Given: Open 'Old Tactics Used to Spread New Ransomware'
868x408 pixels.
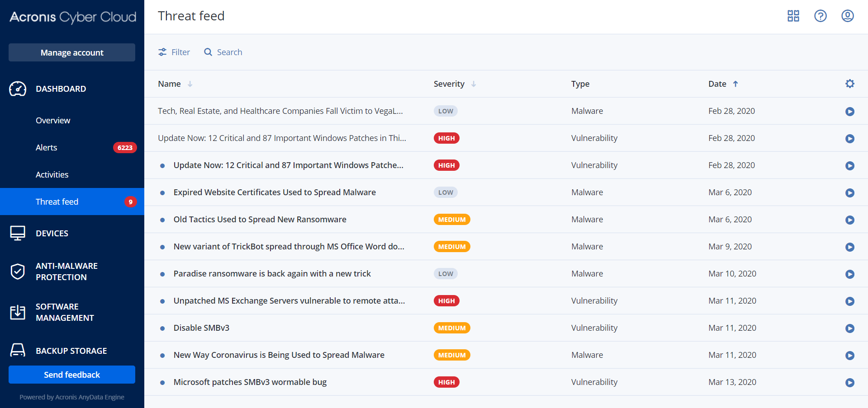Looking at the screenshot, I should 260,220.
